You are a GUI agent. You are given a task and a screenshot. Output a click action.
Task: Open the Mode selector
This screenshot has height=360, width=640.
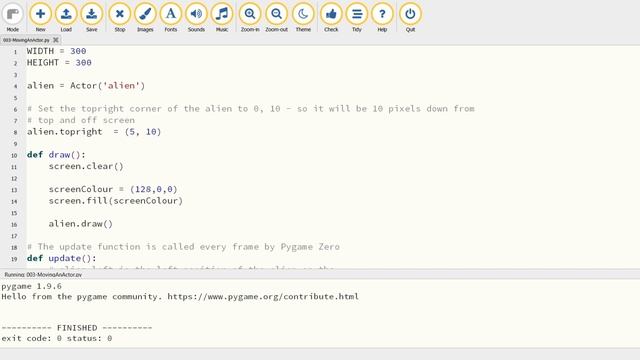[13, 17]
